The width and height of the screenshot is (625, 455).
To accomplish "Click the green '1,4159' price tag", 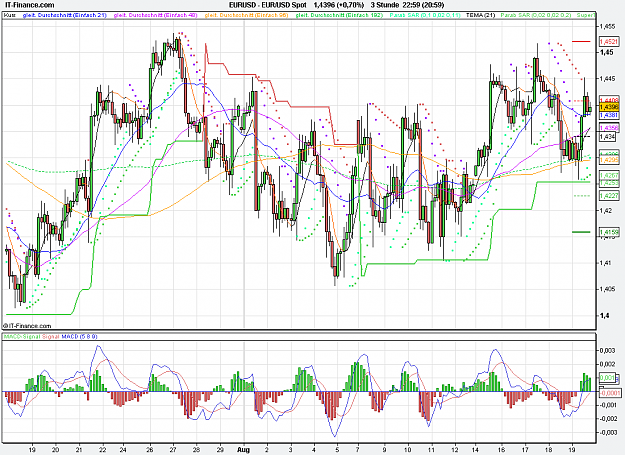I will [x=609, y=232].
